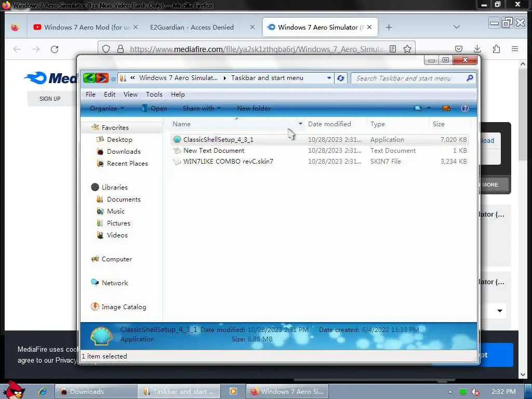Open the Pictures library
The width and height of the screenshot is (532, 399).
click(118, 223)
